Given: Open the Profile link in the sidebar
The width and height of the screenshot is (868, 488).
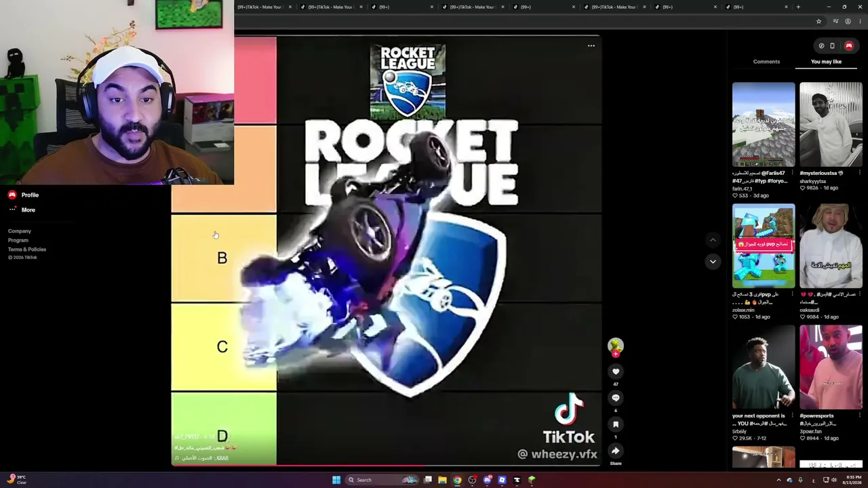Looking at the screenshot, I should pyautogui.click(x=30, y=195).
